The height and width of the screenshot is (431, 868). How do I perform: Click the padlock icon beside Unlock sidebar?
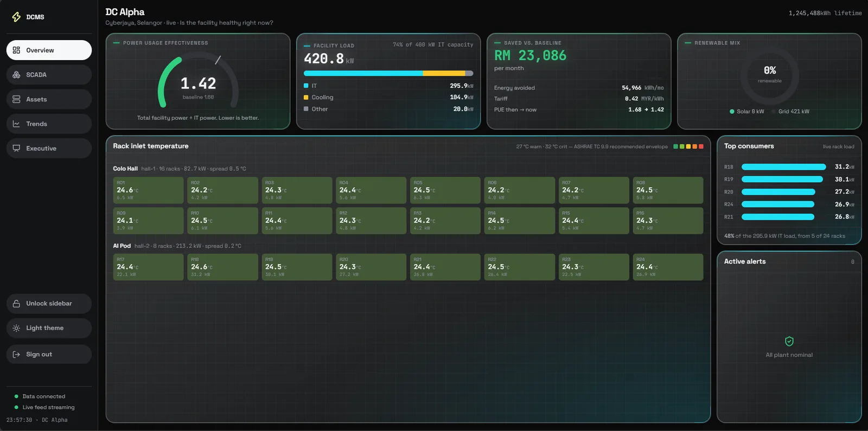(x=16, y=304)
